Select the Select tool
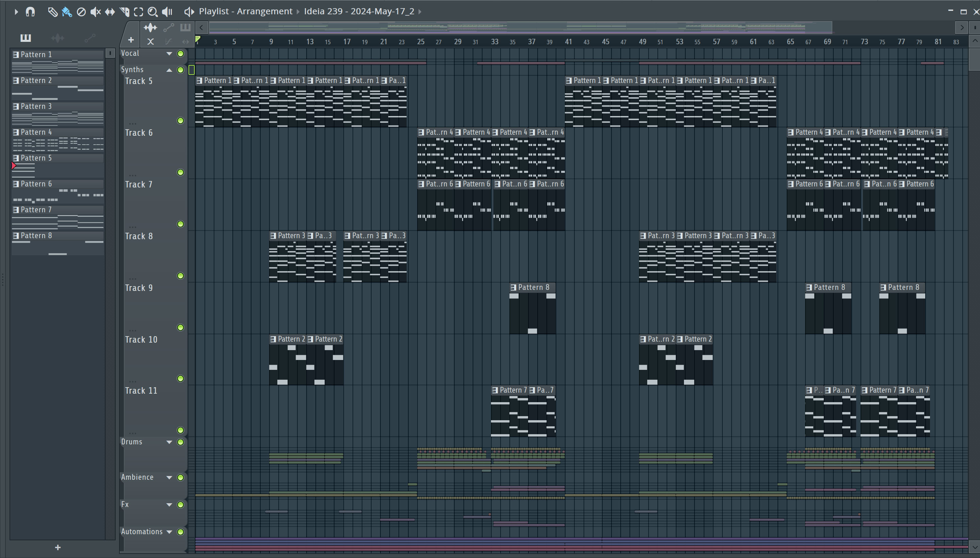The width and height of the screenshot is (980, 558). pos(138,12)
